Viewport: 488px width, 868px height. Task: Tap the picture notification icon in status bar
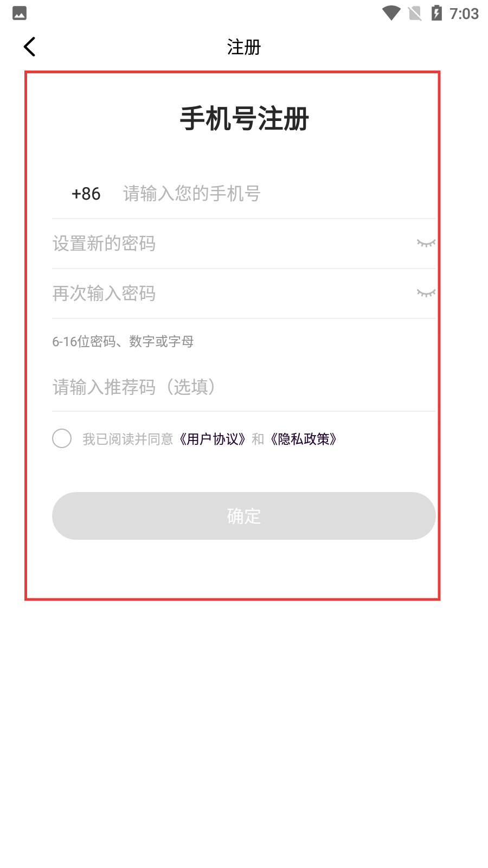20,13
